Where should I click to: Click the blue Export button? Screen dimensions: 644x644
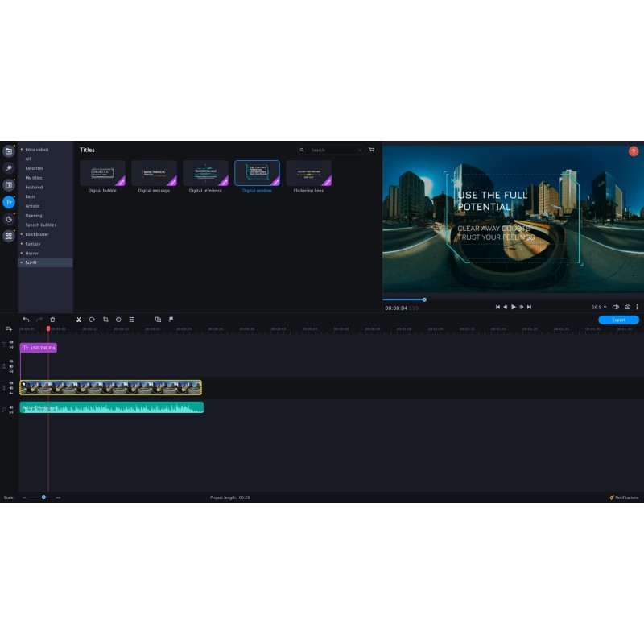[618, 320]
